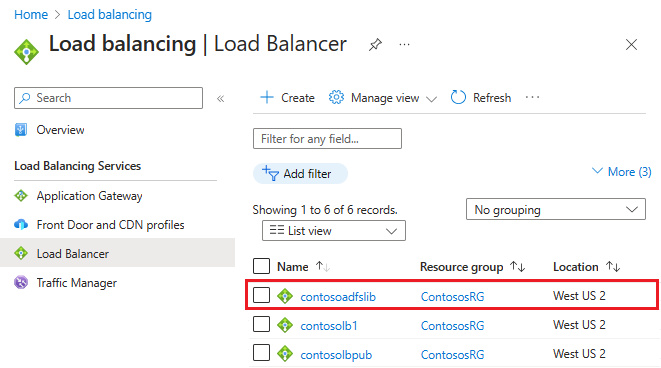Open Load balancing breadcrumb link
This screenshot has width=661, height=368.
coord(110,15)
